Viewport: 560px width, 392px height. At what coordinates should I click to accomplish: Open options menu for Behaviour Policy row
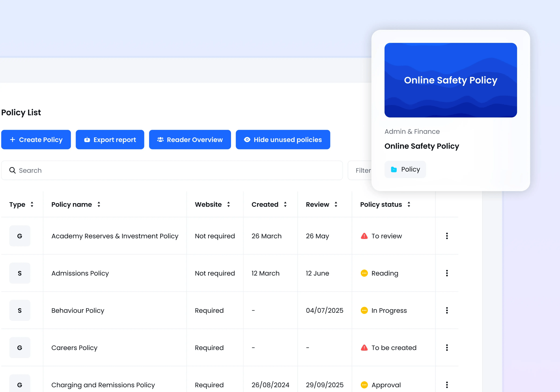click(447, 310)
